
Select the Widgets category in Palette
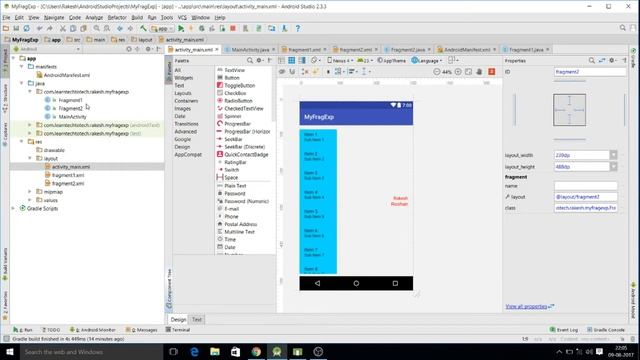click(184, 78)
